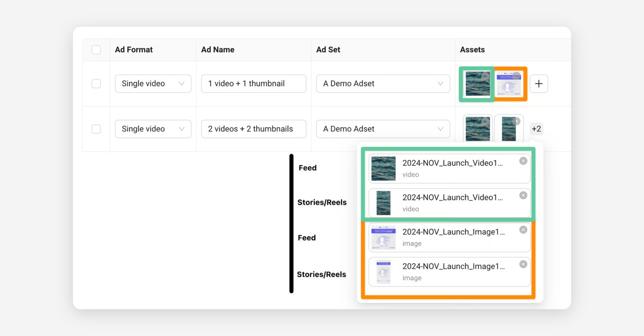Toggle the select-all checkbox in the table header
644x336 pixels.
96,50
